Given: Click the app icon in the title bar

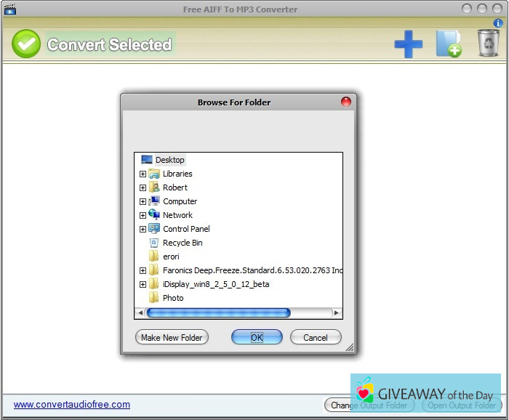Looking at the screenshot, I should (10, 9).
